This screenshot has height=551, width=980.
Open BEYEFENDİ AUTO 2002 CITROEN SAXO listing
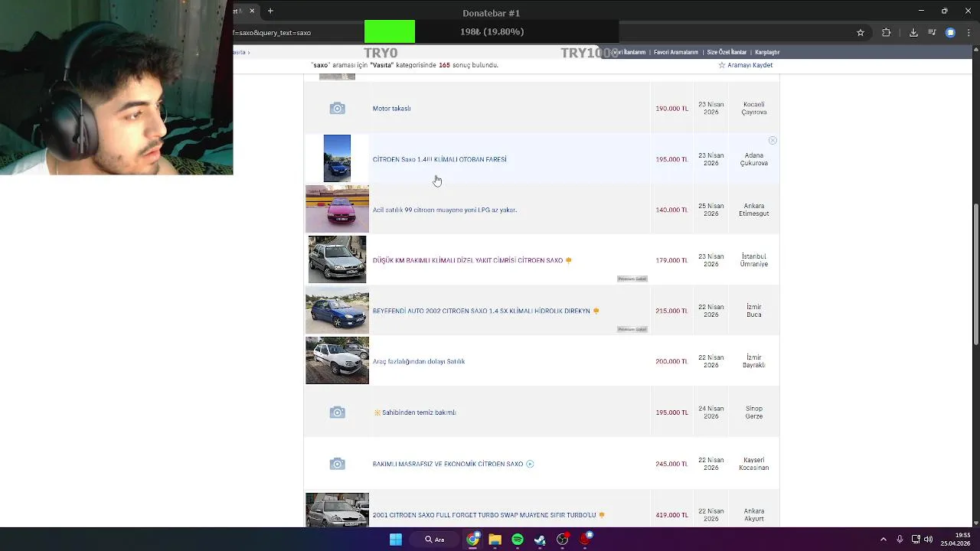tap(481, 311)
